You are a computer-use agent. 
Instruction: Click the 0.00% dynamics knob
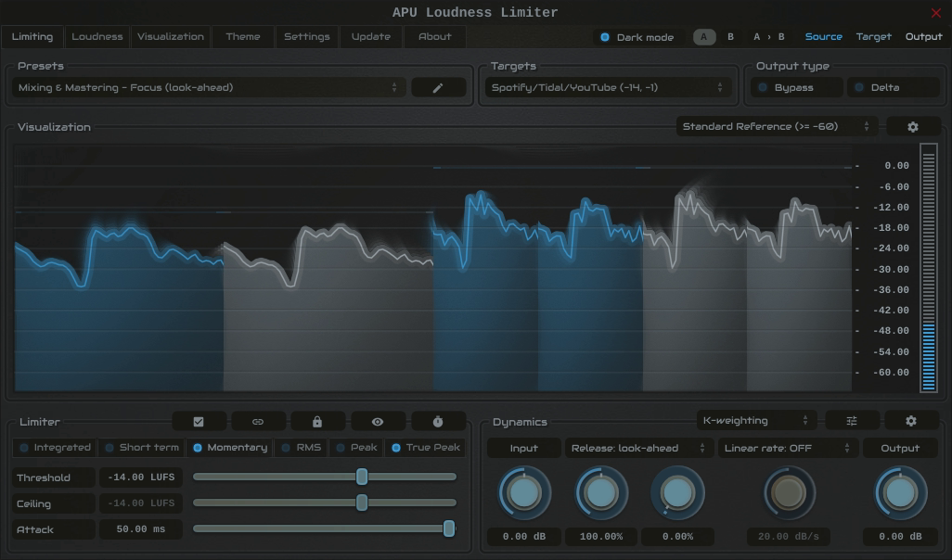[677, 493]
